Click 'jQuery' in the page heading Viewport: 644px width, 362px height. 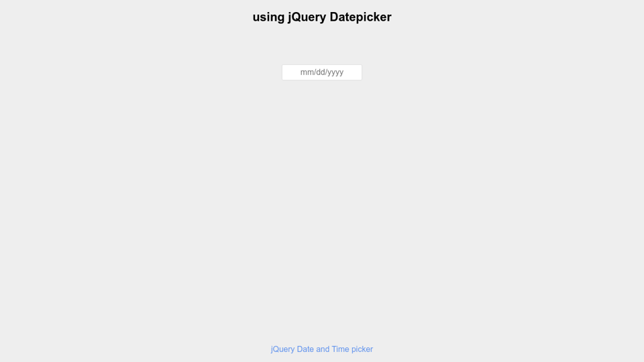pos(307,17)
